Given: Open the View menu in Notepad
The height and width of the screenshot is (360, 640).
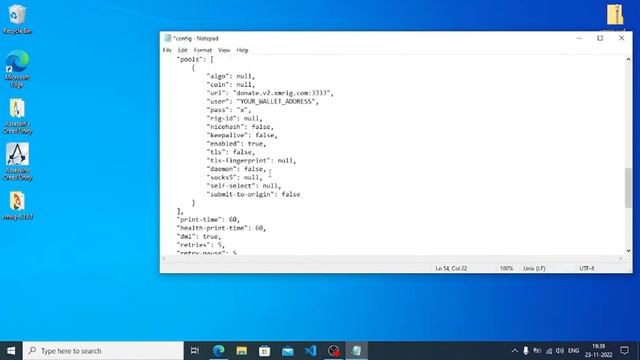Looking at the screenshot, I should click(x=224, y=50).
